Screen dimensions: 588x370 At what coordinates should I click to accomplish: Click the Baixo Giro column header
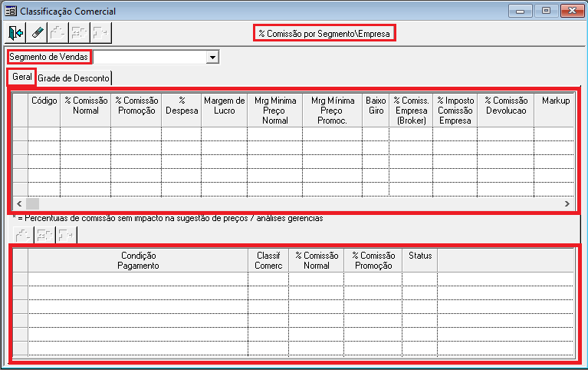(x=376, y=111)
